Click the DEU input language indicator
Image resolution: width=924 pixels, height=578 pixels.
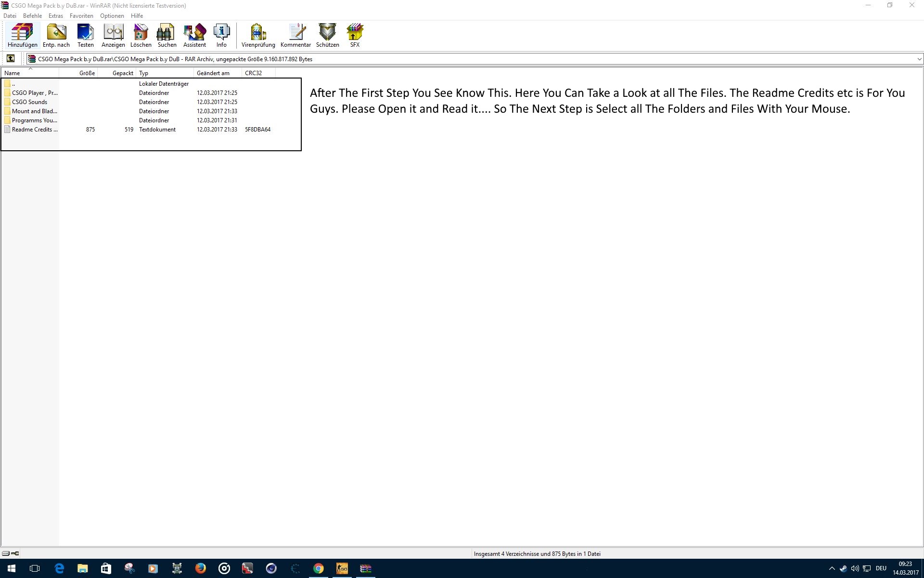pyautogui.click(x=881, y=568)
